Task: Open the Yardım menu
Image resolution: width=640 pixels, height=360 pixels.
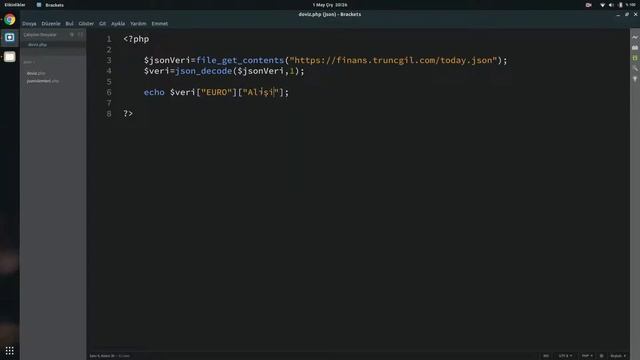Action: (138, 24)
